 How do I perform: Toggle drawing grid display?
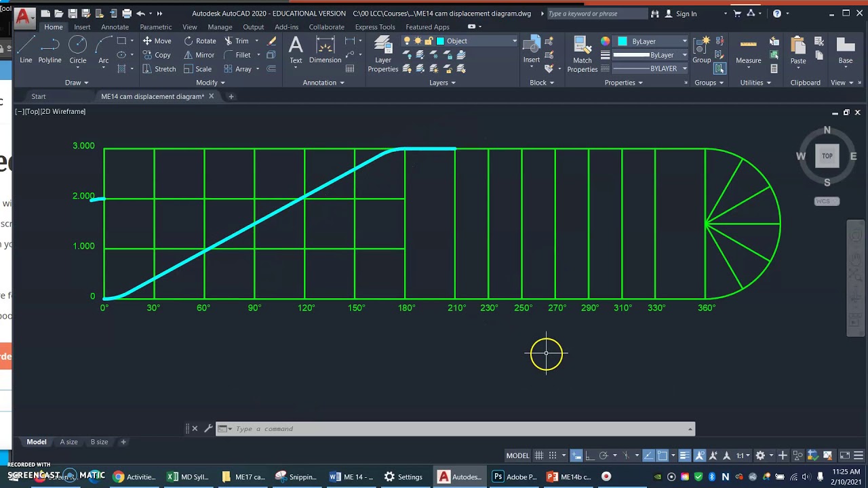(x=539, y=455)
